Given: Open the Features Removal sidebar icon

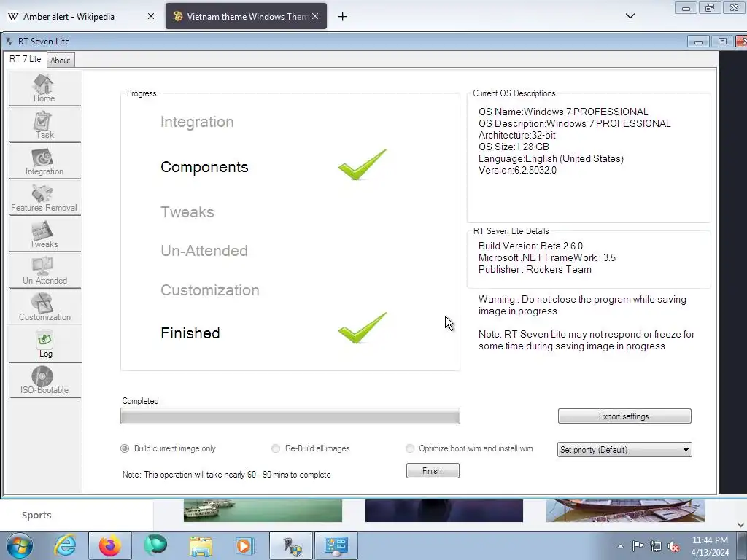Looking at the screenshot, I should click(x=44, y=198).
